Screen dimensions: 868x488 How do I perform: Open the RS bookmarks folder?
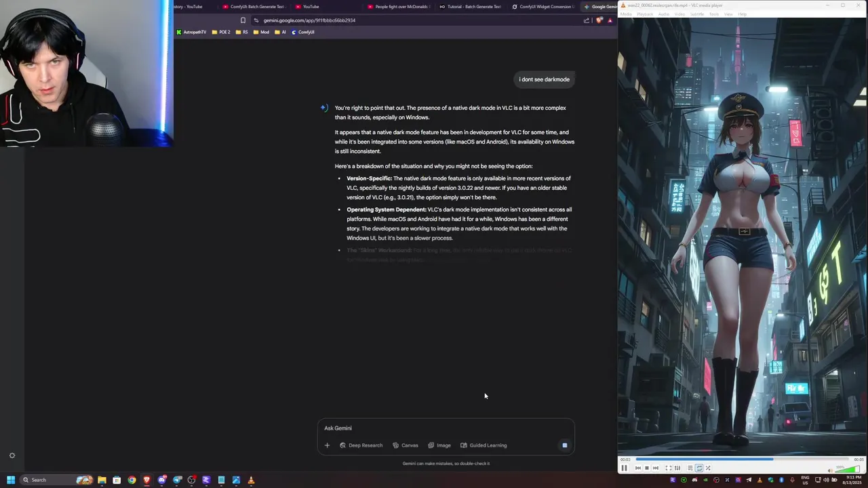242,32
